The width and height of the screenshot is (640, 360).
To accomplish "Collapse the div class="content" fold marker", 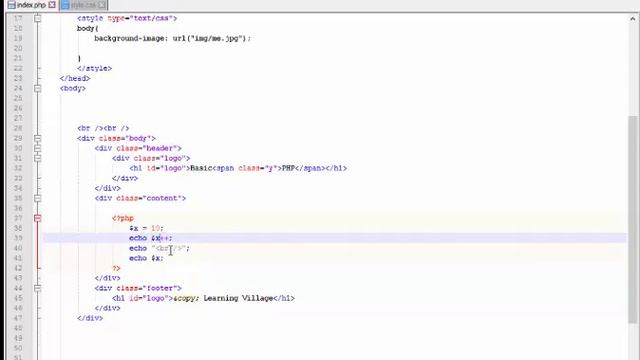I will (38, 198).
